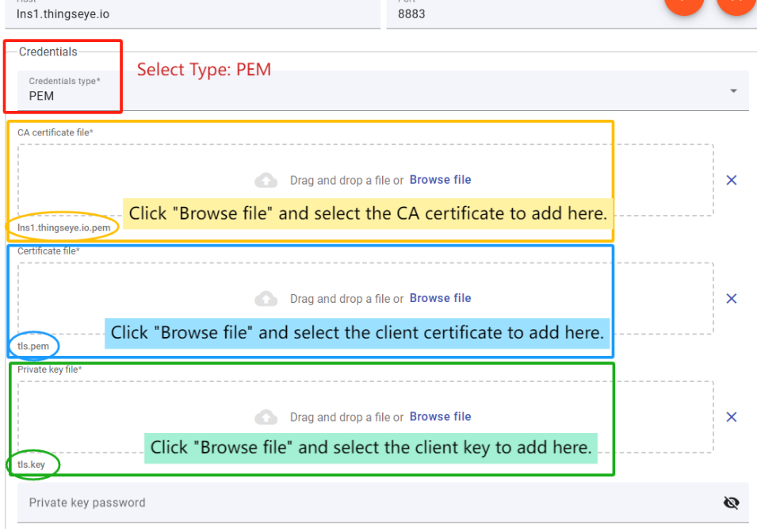The width and height of the screenshot is (757, 532).
Task: Click Browse file for client Certificate file
Action: pyautogui.click(x=440, y=298)
